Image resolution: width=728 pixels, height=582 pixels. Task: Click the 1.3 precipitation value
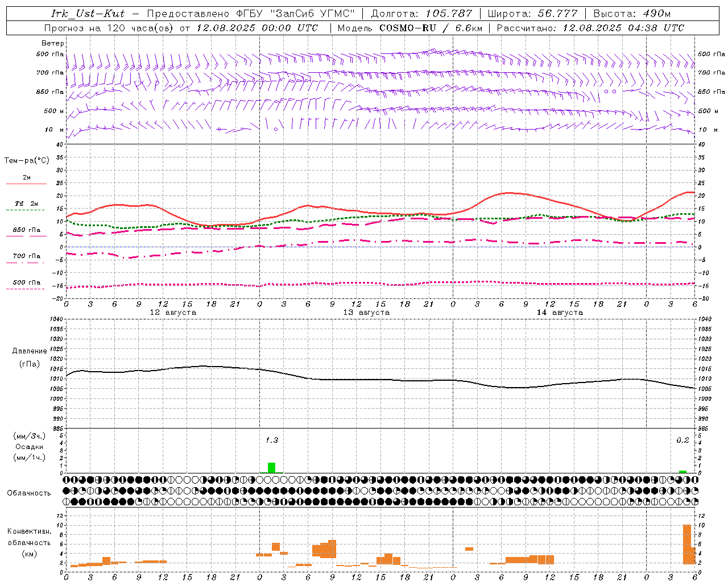(272, 440)
